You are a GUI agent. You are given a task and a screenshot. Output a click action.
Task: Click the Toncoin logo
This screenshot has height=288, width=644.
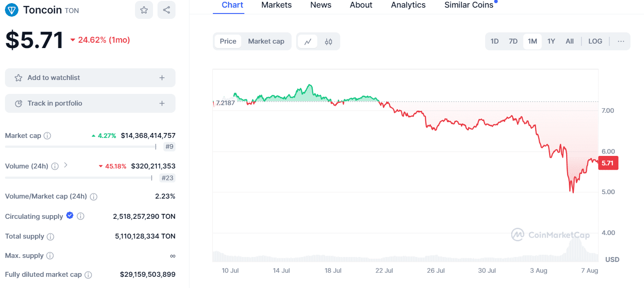[11, 9]
